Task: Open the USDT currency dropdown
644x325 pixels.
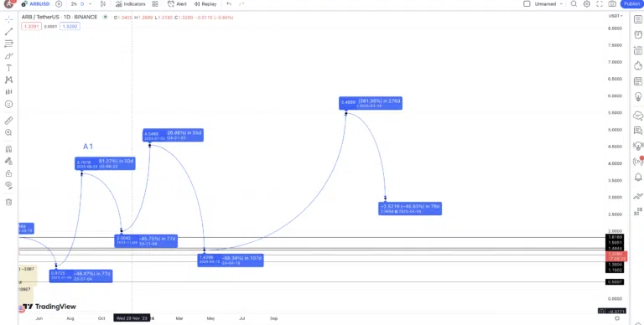Action: [615, 16]
